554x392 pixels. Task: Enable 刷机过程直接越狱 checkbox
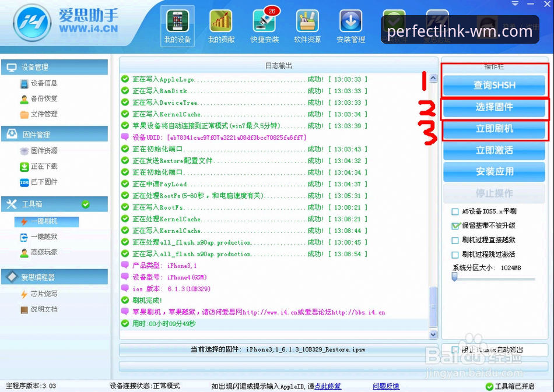click(455, 241)
